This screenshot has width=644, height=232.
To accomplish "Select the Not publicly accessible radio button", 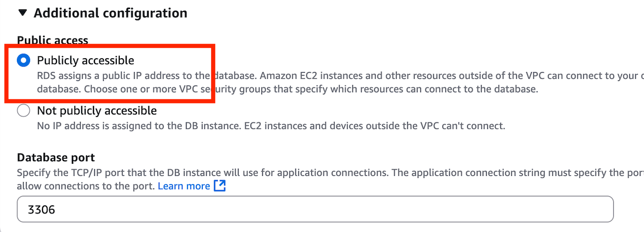I will [x=23, y=111].
